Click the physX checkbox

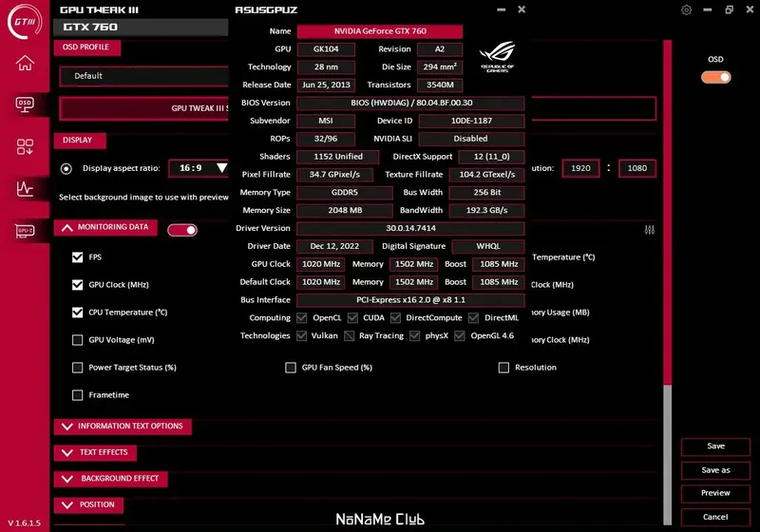[x=415, y=335]
